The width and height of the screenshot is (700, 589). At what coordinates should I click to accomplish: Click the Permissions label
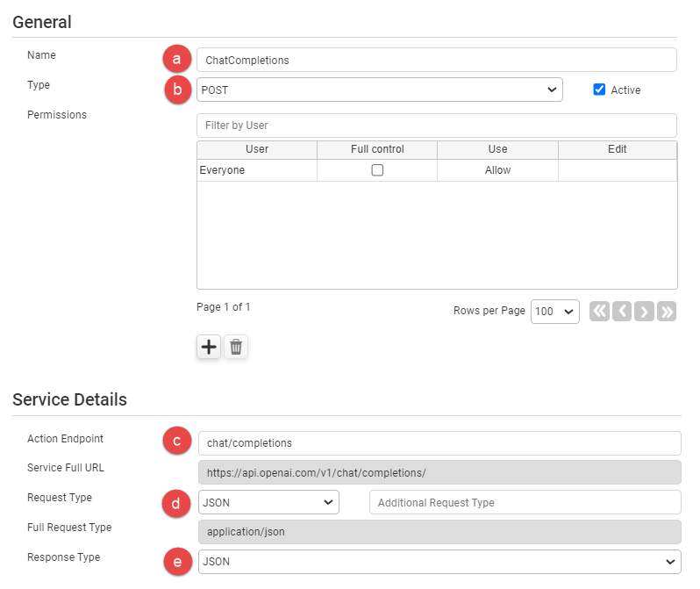pos(57,115)
